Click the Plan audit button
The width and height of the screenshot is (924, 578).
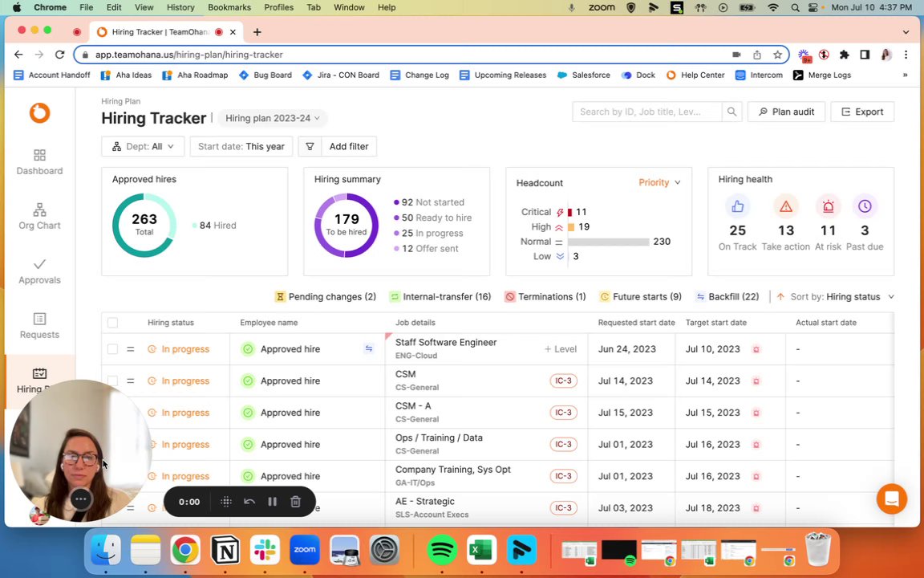[786, 112]
